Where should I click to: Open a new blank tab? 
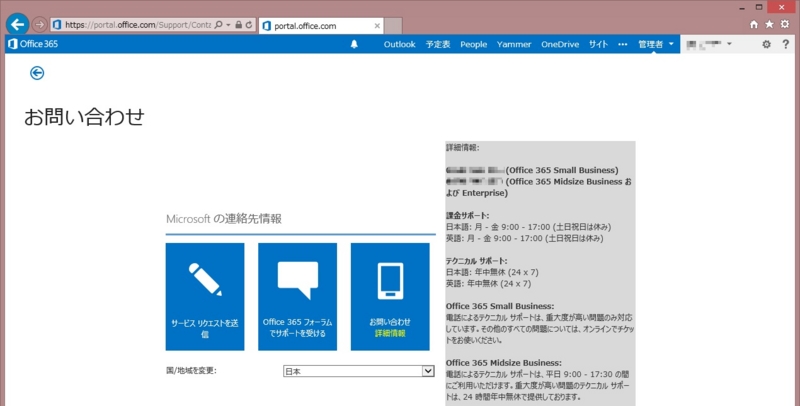point(393,26)
